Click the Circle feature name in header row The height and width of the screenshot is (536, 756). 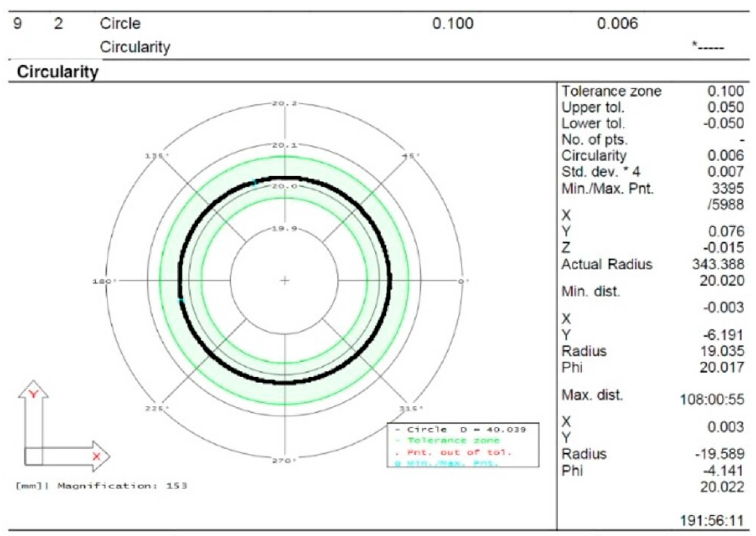(x=120, y=24)
